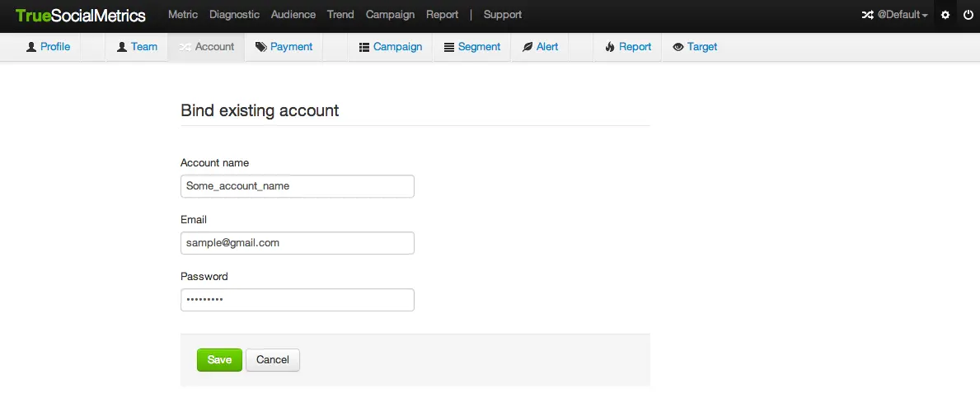Open Campaign list icon tab
Screen dimensions: 980x393
click(364, 47)
